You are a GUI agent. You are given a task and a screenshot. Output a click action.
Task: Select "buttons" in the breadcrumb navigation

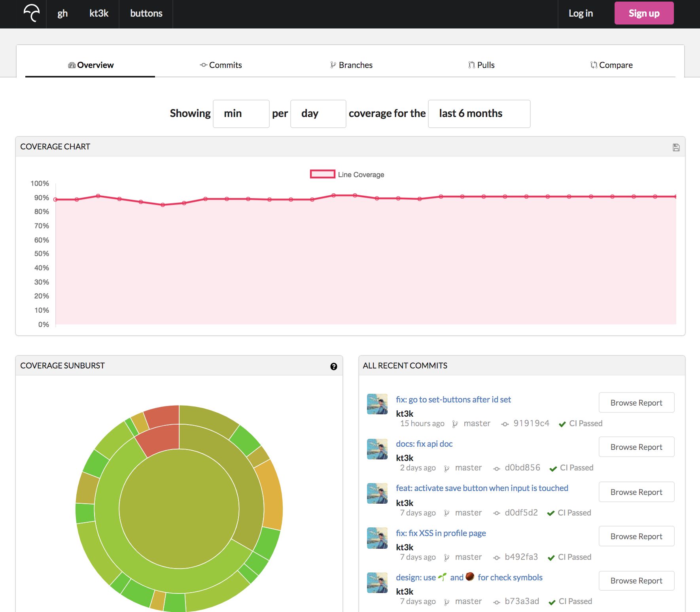(x=146, y=13)
